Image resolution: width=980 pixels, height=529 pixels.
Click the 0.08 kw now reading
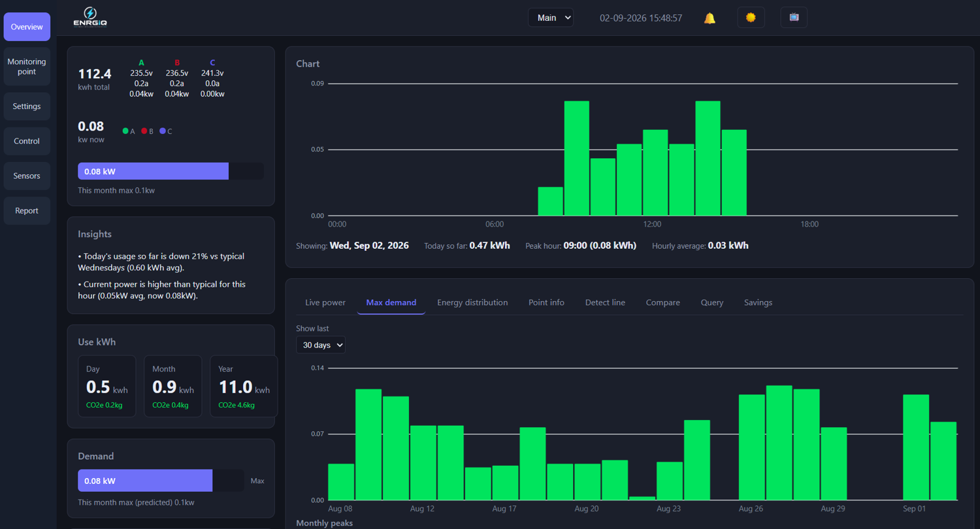(x=91, y=131)
